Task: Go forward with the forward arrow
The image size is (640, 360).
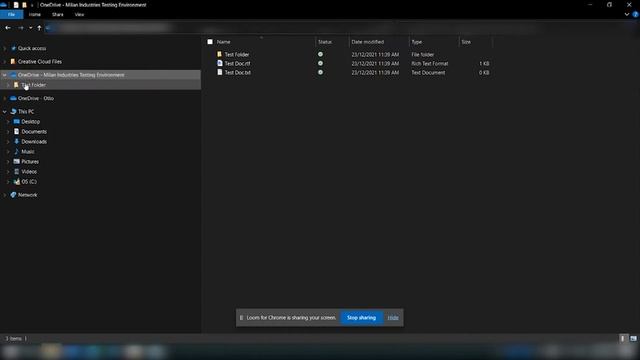Action: pos(21,28)
